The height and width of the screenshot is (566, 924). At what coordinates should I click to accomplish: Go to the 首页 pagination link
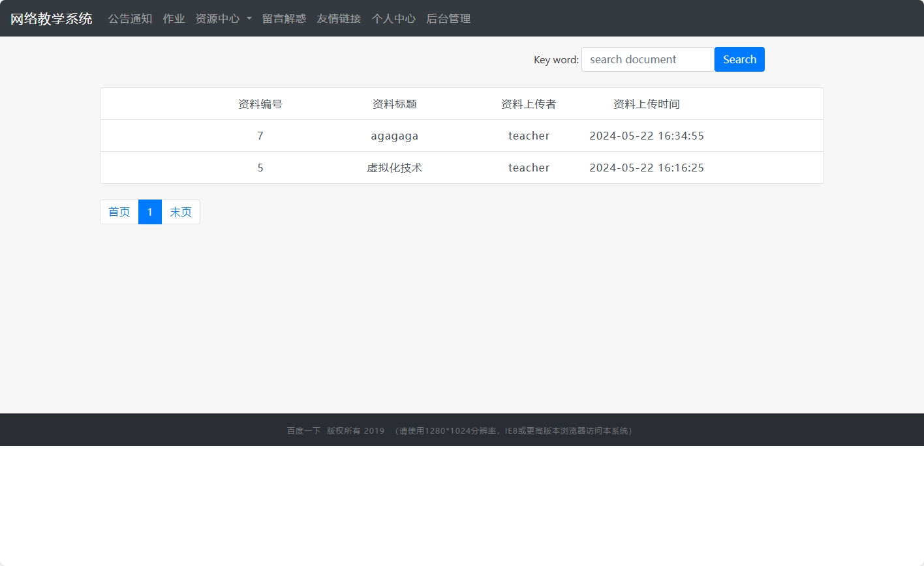(x=119, y=211)
